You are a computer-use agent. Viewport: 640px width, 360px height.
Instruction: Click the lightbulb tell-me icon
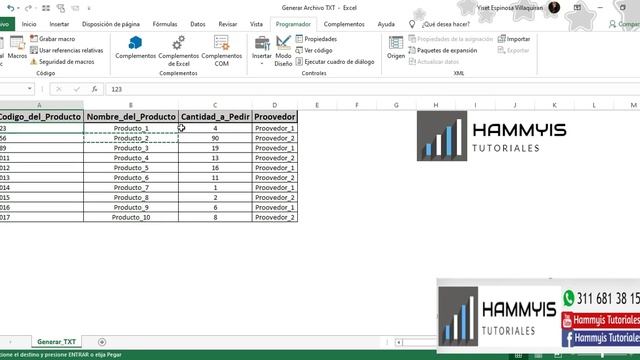[412, 24]
